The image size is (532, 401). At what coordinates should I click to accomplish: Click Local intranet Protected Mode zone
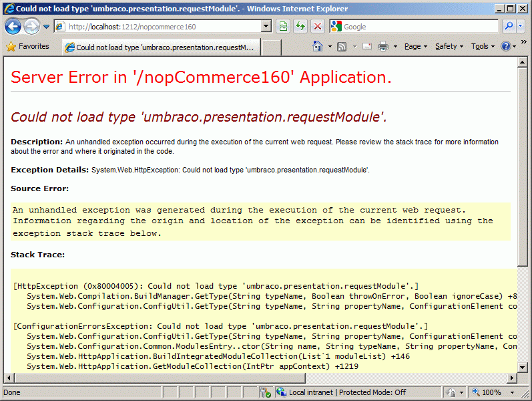click(x=341, y=392)
